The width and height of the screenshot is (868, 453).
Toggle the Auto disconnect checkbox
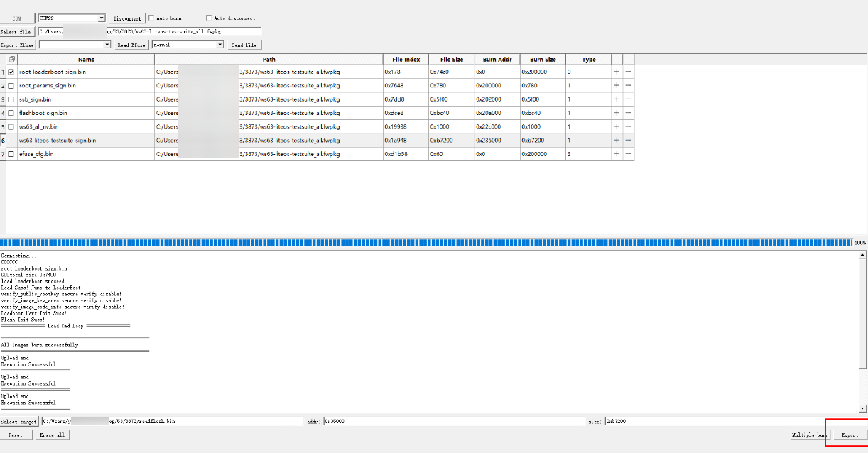[209, 18]
